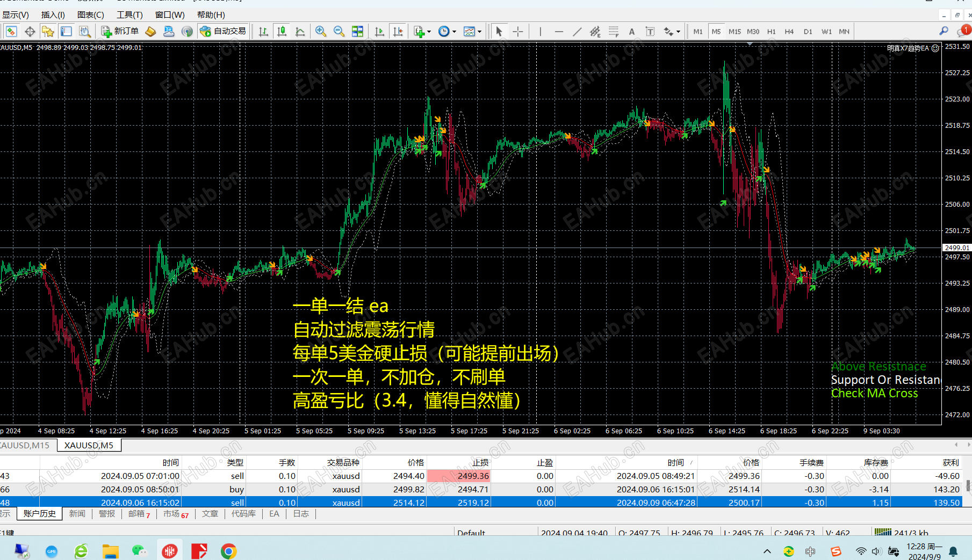
Task: Tile chart windows icon
Action: tap(357, 32)
